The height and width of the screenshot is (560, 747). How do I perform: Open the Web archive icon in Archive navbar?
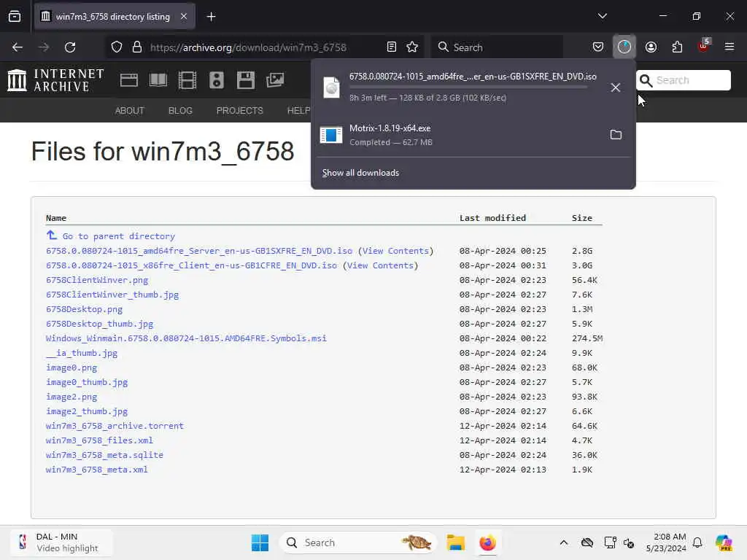[129, 80]
